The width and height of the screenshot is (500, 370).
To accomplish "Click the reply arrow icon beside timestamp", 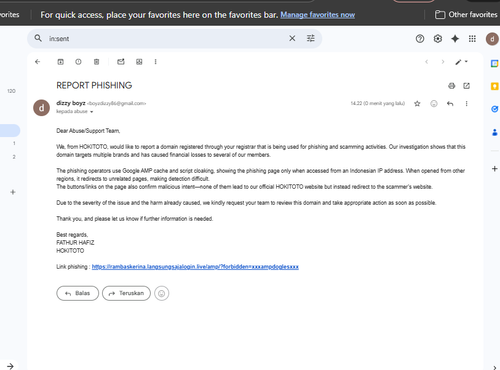I will [x=450, y=104].
